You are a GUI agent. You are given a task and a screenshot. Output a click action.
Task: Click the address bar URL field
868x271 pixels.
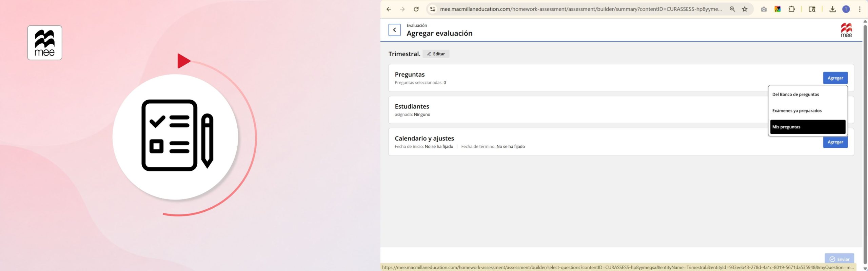(580, 9)
